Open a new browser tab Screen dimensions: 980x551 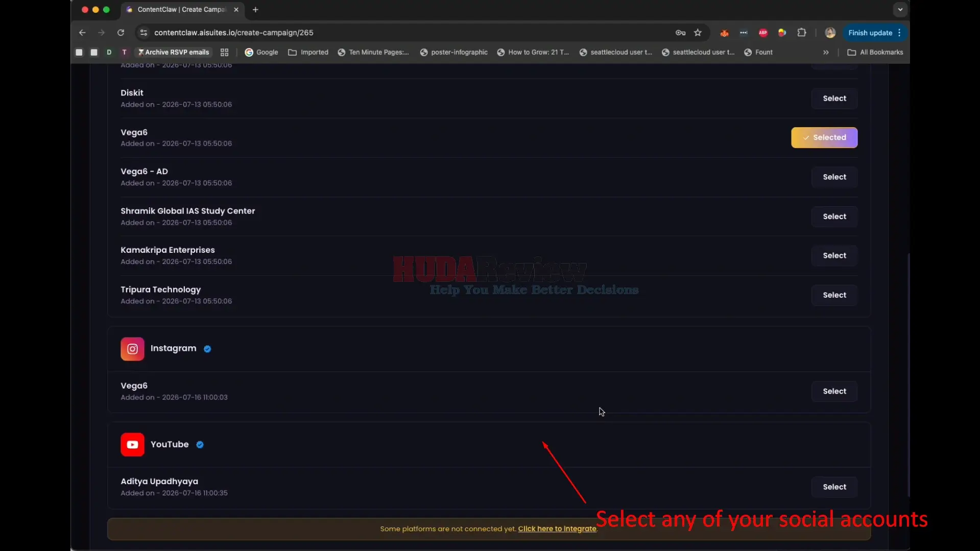(x=255, y=10)
